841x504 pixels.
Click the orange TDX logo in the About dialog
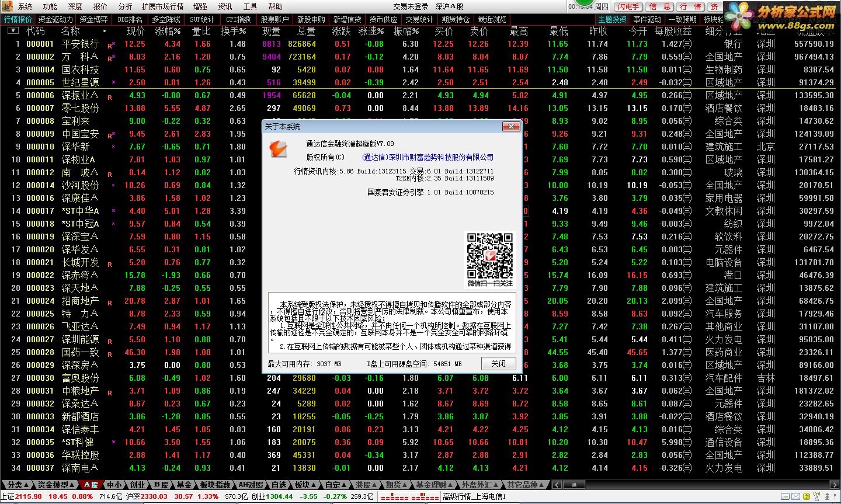click(277, 148)
